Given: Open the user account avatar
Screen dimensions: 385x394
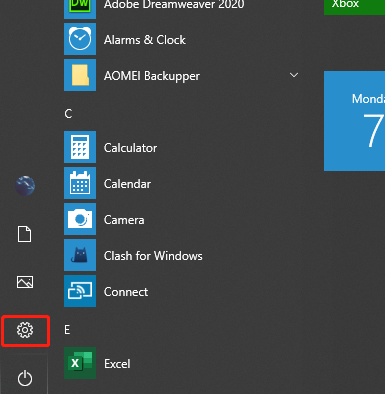Looking at the screenshot, I should pyautogui.click(x=25, y=186).
